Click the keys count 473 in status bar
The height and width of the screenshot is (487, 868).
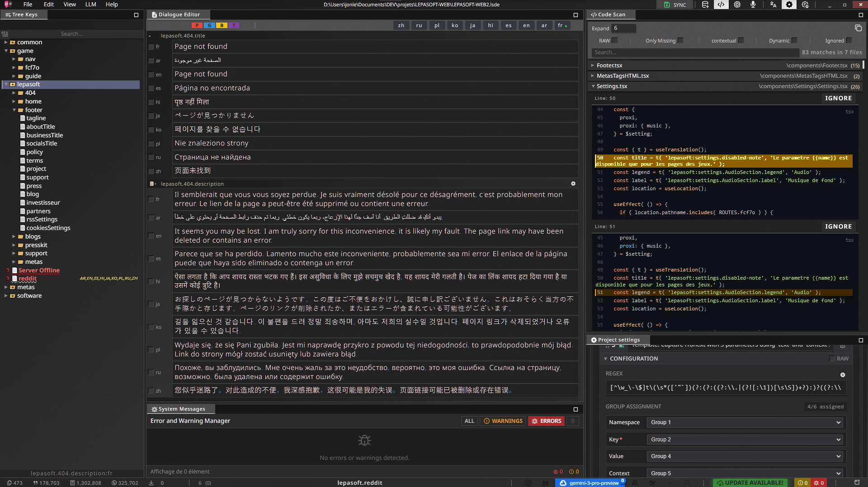14,483
